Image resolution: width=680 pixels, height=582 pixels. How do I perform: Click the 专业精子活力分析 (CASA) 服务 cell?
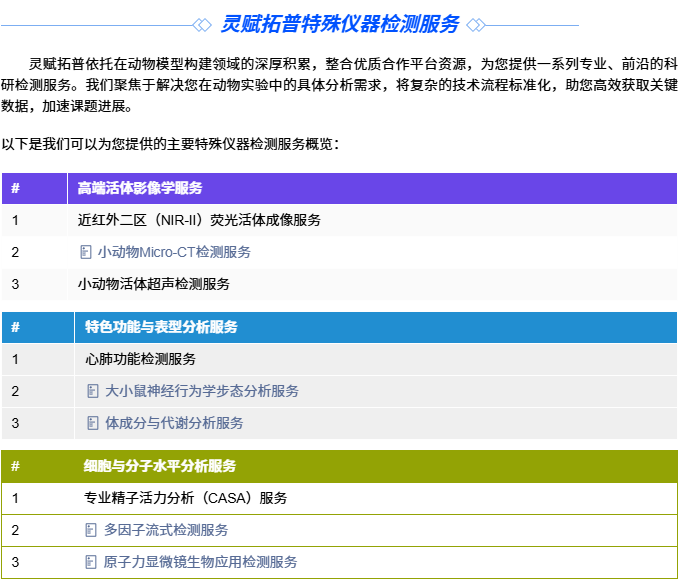[x=186, y=498]
